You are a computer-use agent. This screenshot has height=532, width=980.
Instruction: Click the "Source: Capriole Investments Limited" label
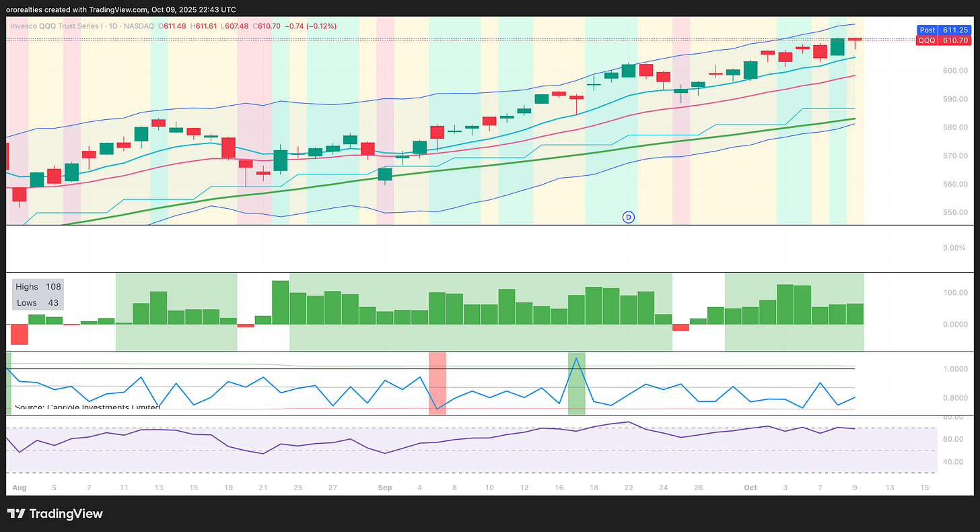(87, 407)
